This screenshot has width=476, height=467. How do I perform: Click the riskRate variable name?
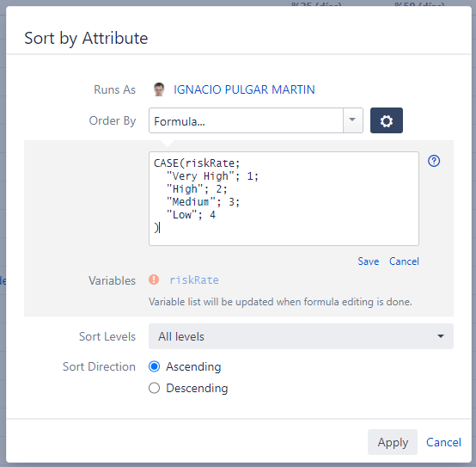click(x=194, y=280)
